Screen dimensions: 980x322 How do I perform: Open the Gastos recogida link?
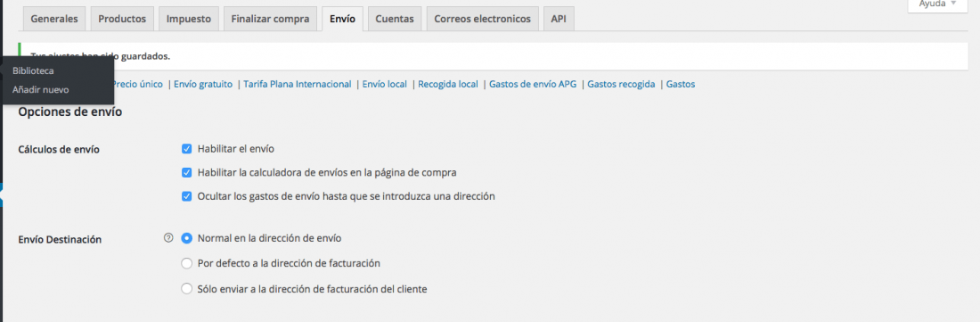pos(621,84)
